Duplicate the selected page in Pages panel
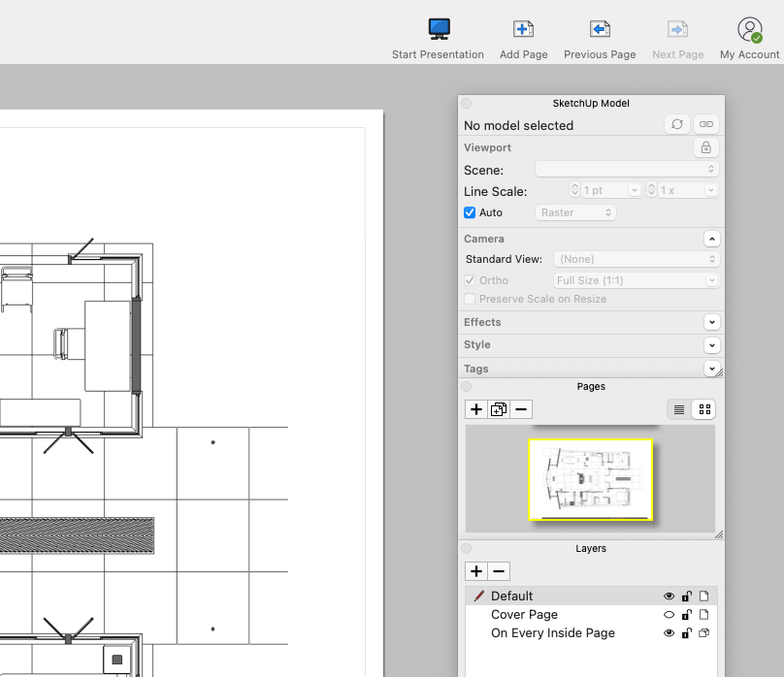Screen dimensions: 784x677 click(499, 409)
